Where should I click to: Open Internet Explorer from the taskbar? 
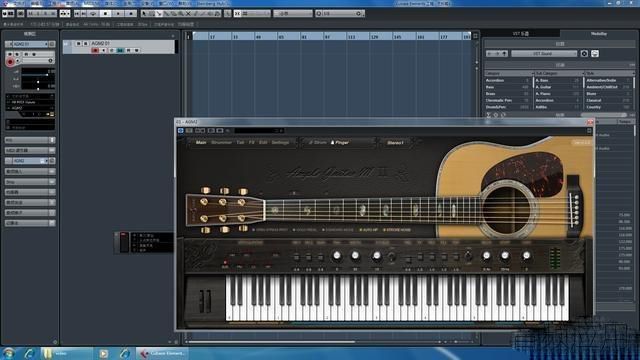tap(29, 353)
